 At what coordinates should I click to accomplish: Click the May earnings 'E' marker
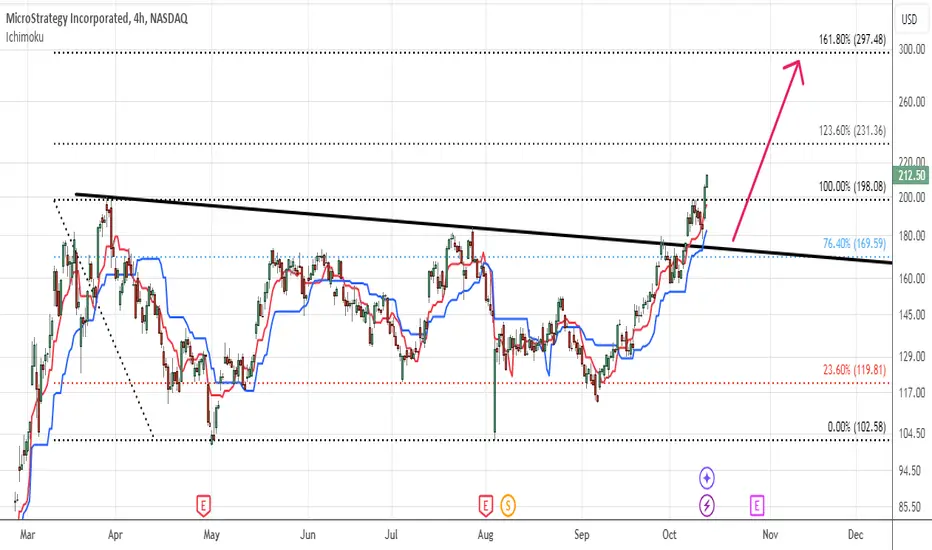[x=203, y=506]
